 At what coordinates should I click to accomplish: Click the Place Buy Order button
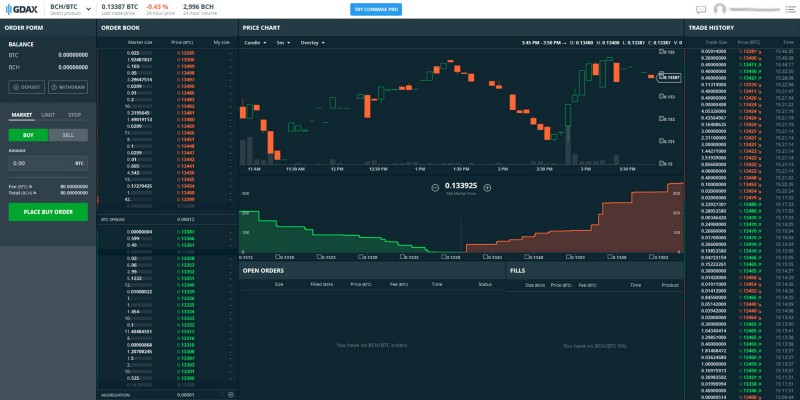(x=48, y=212)
